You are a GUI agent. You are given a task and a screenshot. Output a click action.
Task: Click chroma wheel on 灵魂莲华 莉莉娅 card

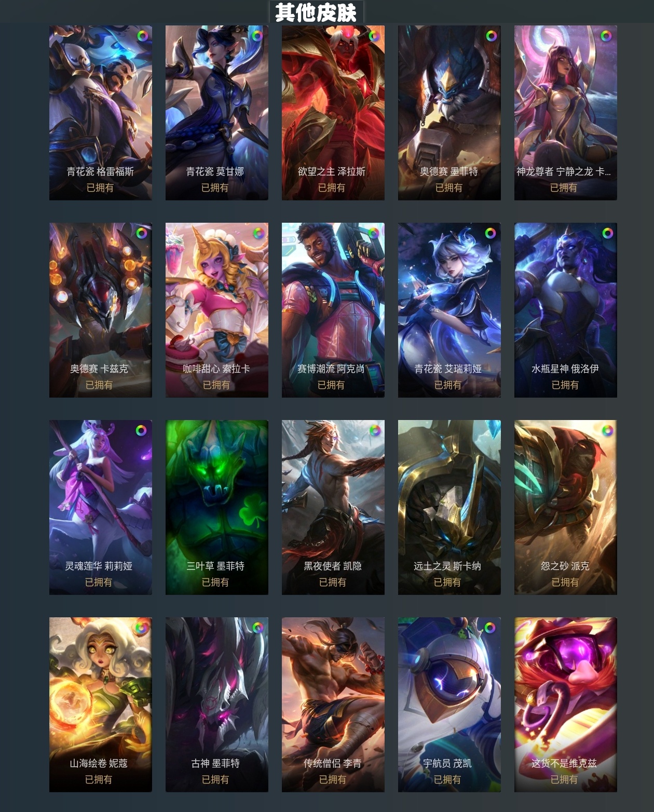pos(141,430)
